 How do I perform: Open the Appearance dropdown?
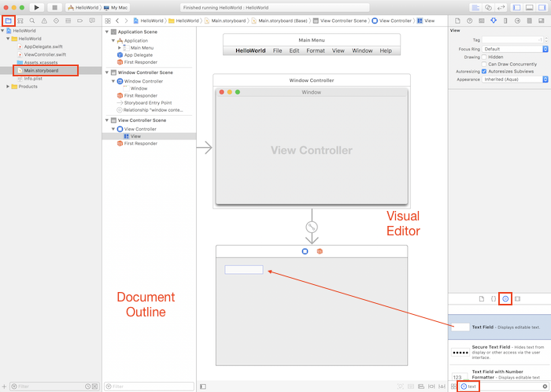click(x=515, y=80)
